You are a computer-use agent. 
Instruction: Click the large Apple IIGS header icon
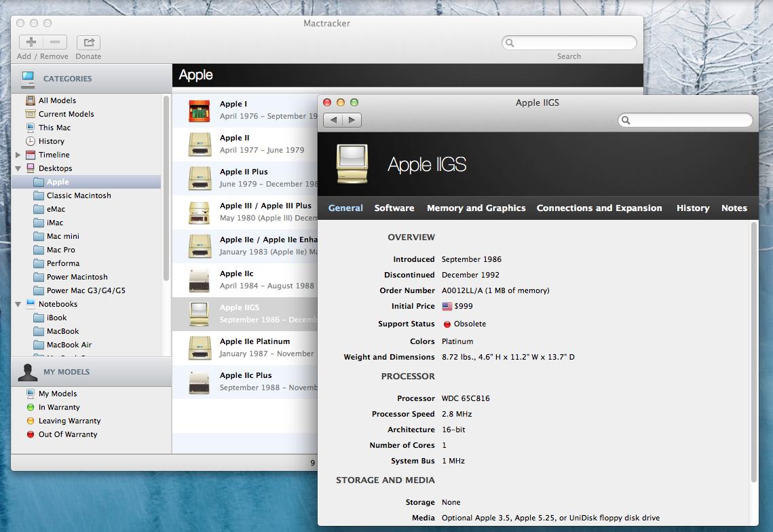352,164
